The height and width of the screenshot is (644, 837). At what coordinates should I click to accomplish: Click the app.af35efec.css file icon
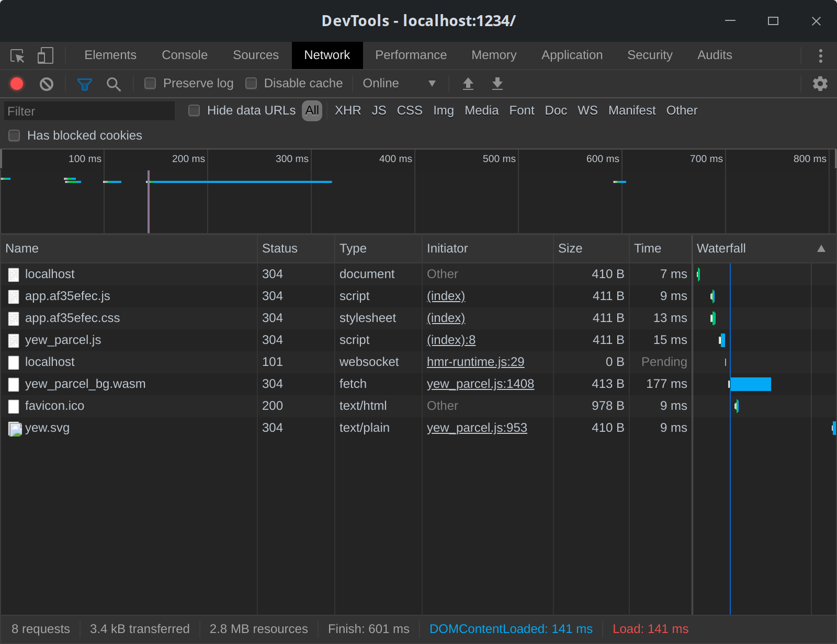tap(14, 319)
